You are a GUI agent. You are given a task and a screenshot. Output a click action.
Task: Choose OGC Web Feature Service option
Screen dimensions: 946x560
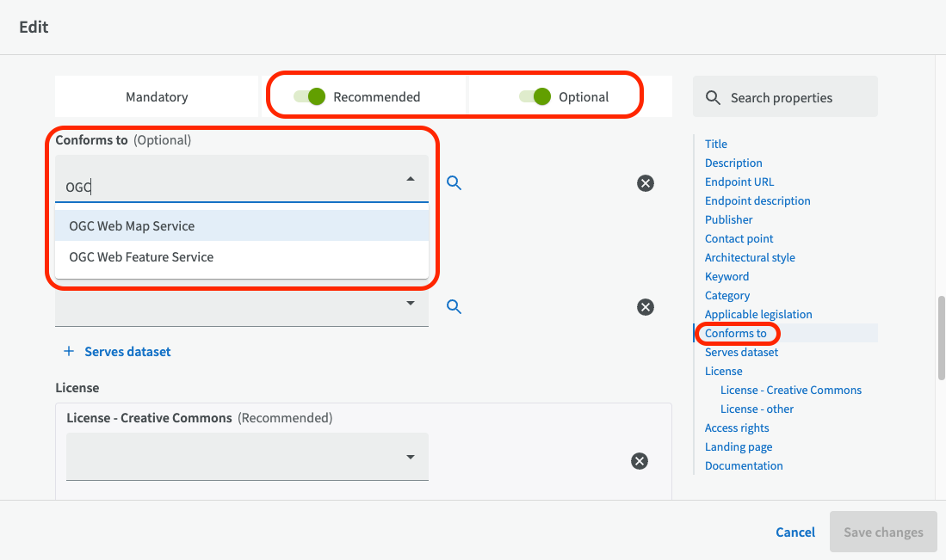141,257
